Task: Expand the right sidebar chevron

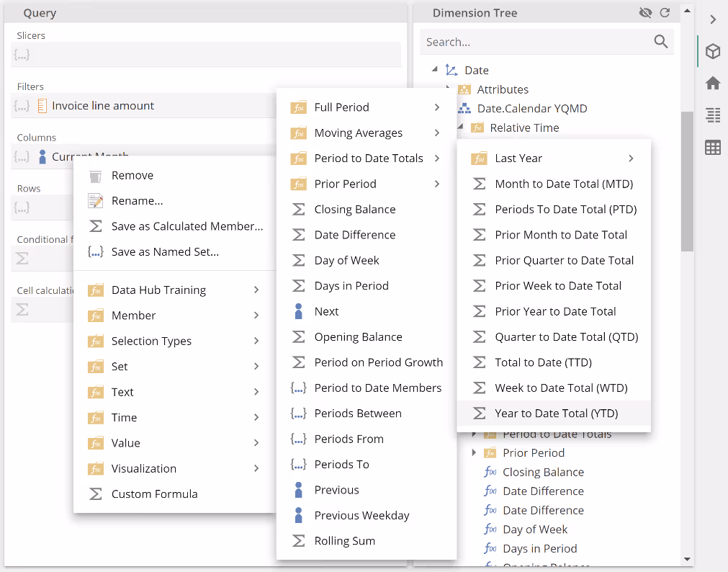Action: point(712,19)
